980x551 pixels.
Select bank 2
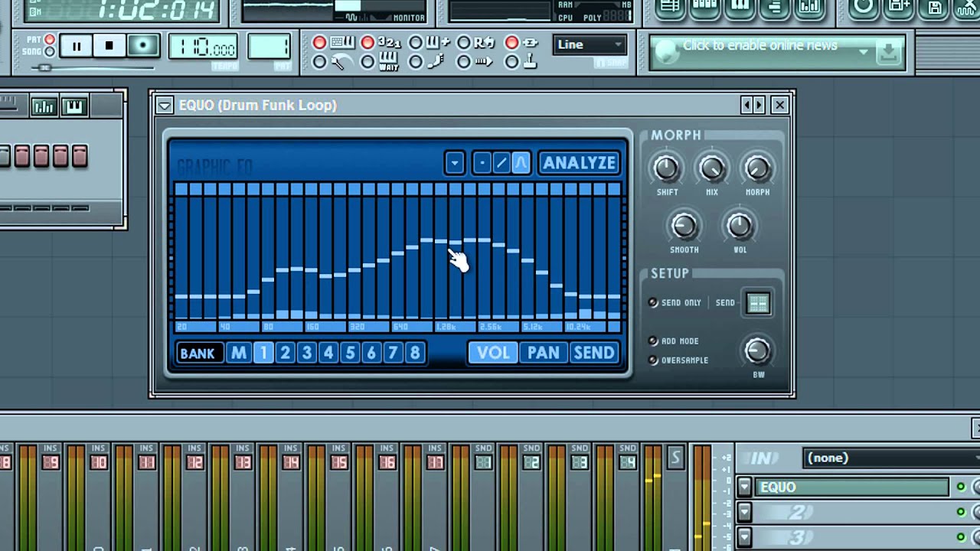click(285, 353)
